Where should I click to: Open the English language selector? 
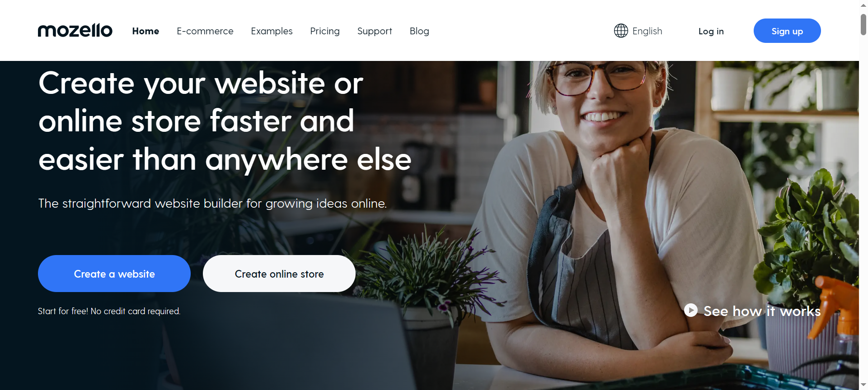coord(638,31)
